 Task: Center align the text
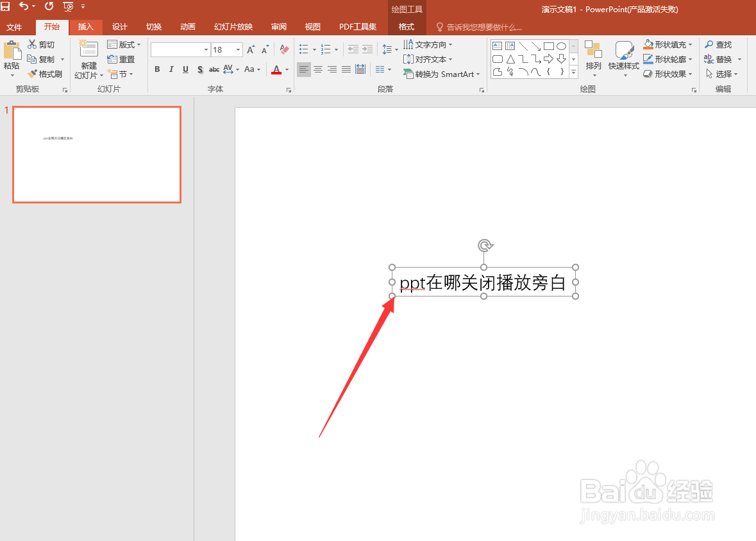coord(318,69)
